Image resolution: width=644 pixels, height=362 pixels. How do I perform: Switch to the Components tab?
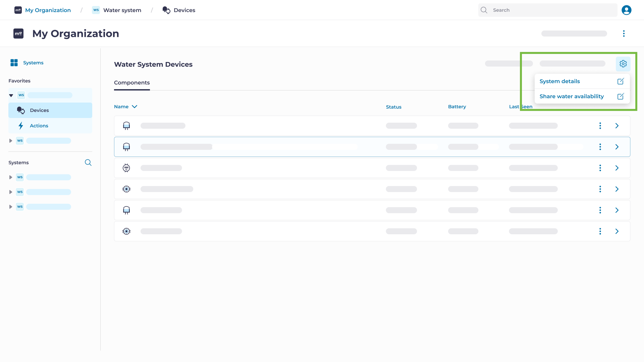(132, 83)
